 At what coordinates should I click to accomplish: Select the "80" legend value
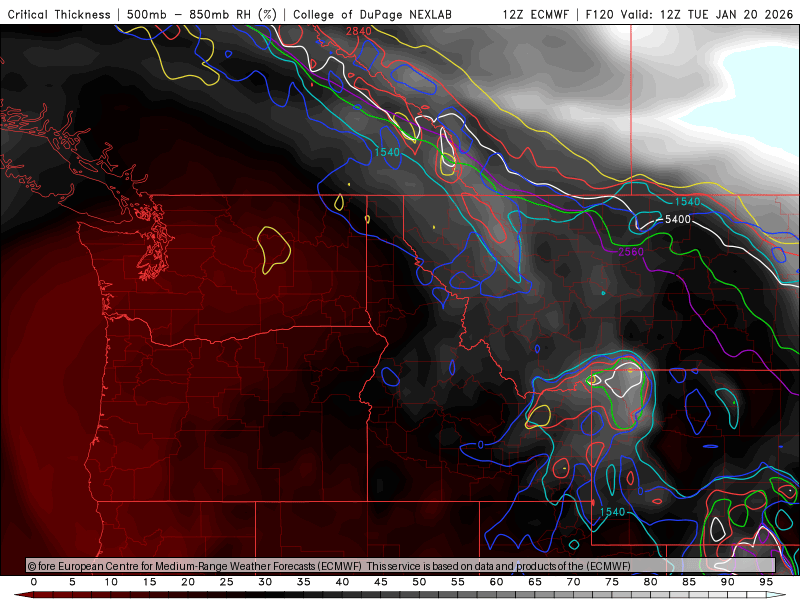click(x=650, y=582)
